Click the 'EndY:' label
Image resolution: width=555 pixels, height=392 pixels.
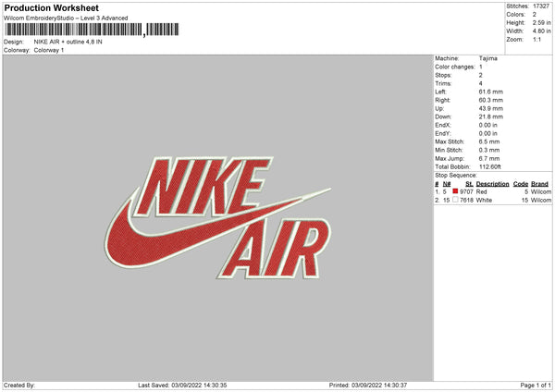tap(443, 134)
